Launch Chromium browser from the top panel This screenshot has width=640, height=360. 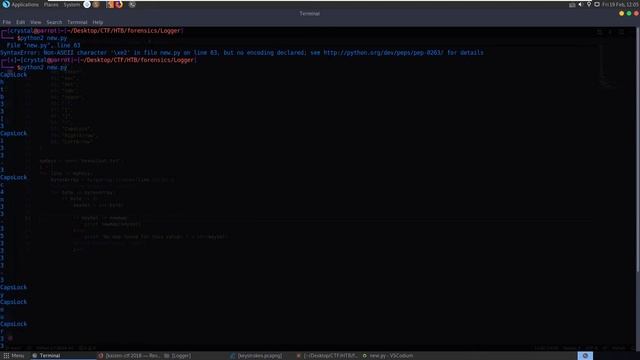[x=87, y=4]
